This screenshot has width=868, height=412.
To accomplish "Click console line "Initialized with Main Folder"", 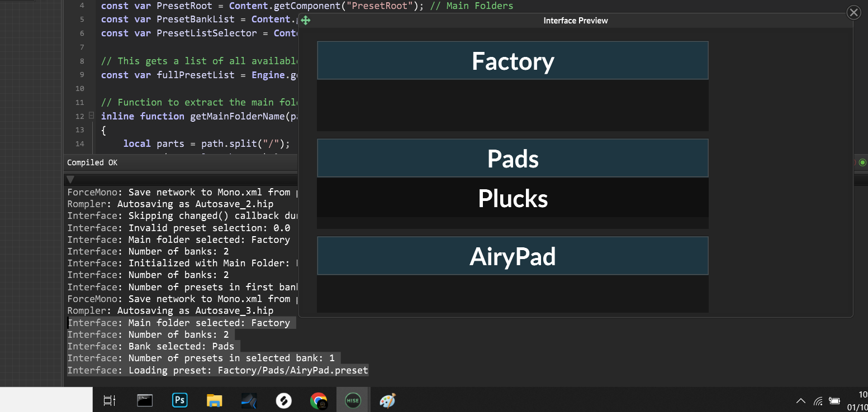I will pos(182,263).
